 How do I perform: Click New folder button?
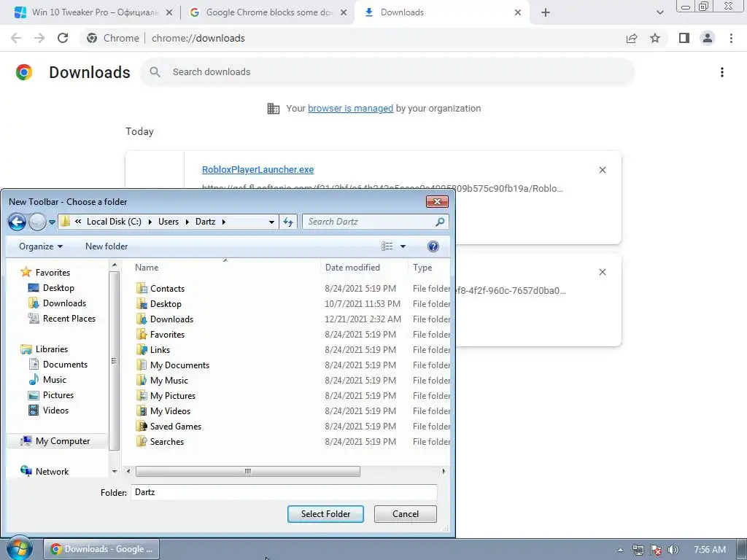(107, 246)
